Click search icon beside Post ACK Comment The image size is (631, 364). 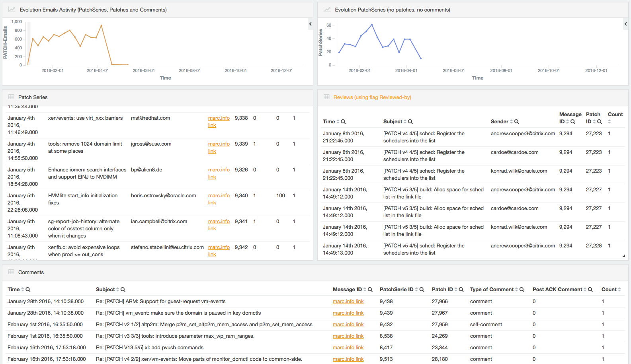(590, 290)
